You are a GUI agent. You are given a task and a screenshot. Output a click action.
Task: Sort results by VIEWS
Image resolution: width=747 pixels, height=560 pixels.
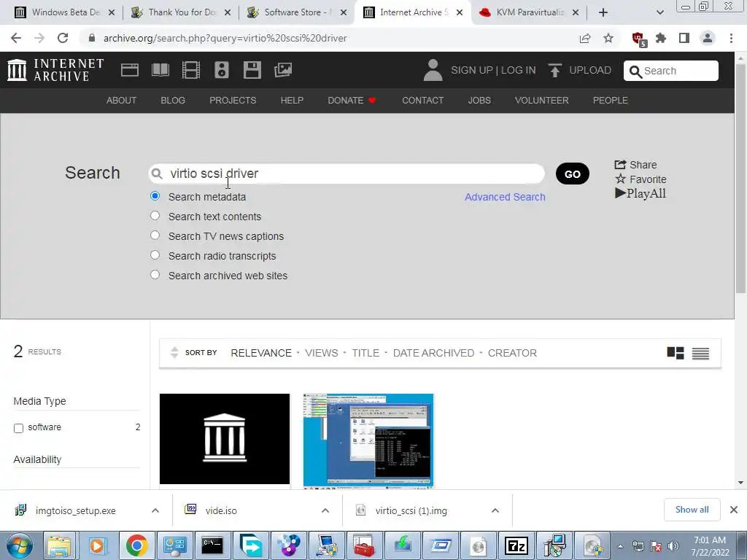point(322,353)
